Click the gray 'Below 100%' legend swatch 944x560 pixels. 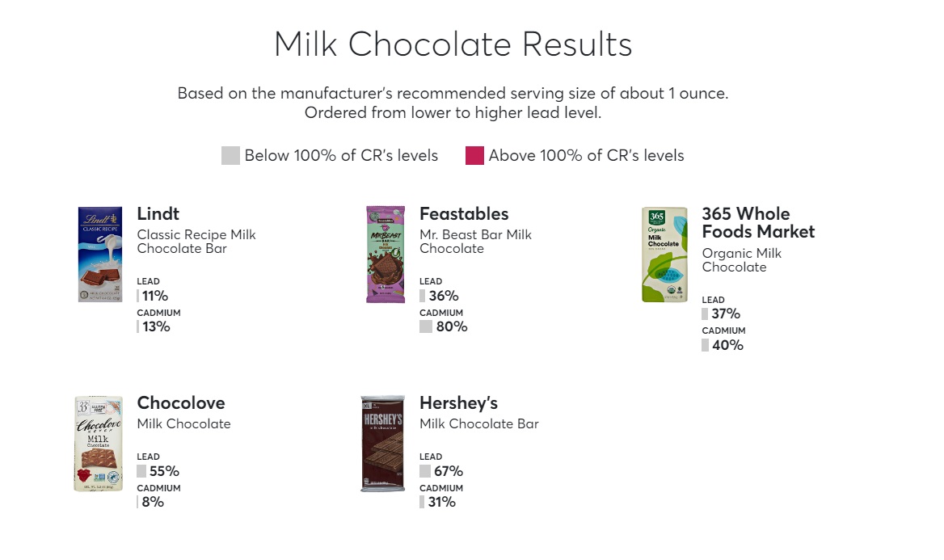point(230,155)
